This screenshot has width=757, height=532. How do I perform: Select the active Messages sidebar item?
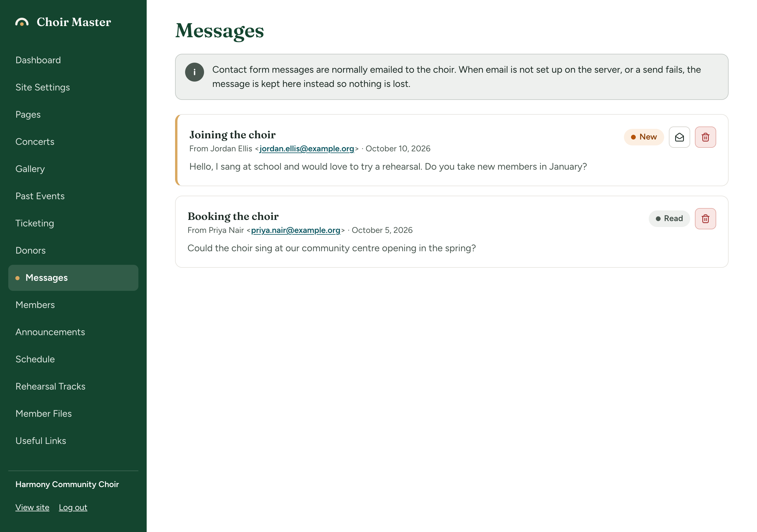[x=73, y=278]
